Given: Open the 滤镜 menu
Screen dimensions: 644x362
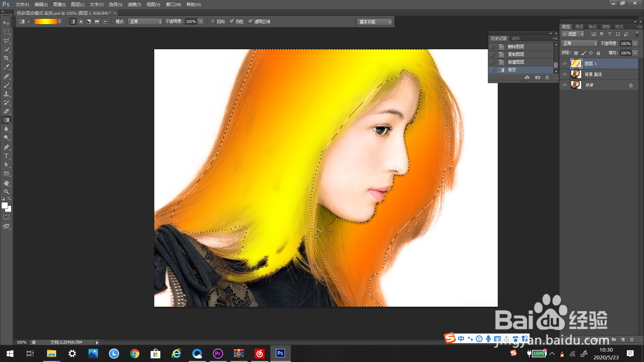Looking at the screenshot, I should tap(134, 4).
